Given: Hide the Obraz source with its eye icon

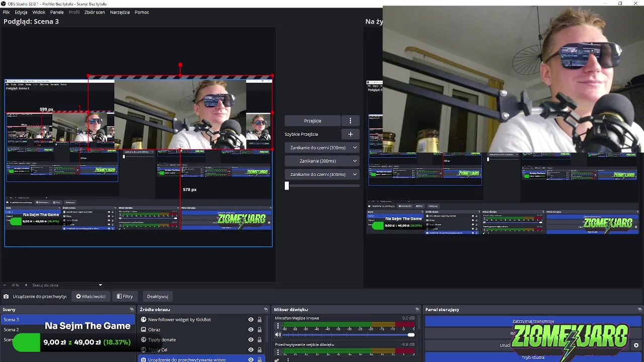Looking at the screenshot, I should [251, 330].
